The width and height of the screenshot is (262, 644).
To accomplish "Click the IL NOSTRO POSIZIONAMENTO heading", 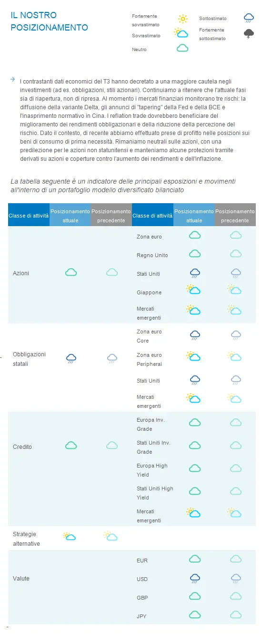I will 49,21.
